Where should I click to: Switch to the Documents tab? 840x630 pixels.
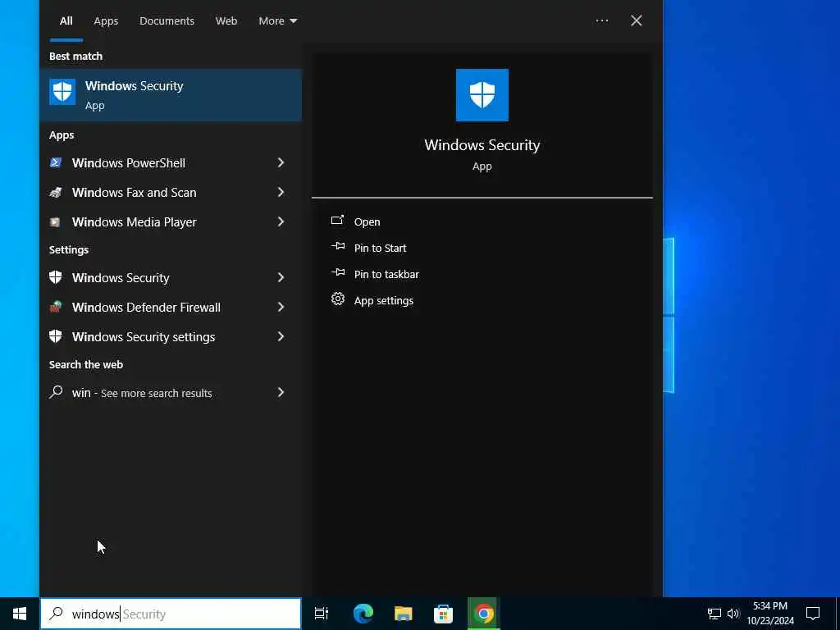click(x=167, y=21)
